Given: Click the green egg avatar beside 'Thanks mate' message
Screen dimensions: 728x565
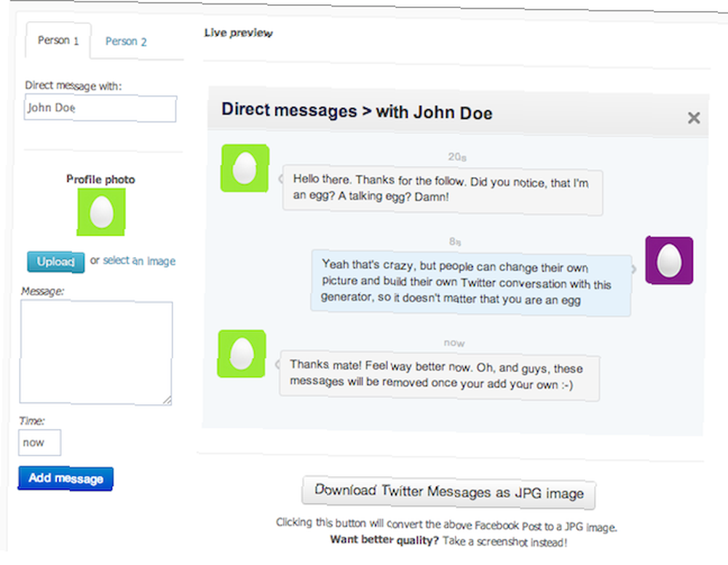Looking at the screenshot, I should point(242,354).
